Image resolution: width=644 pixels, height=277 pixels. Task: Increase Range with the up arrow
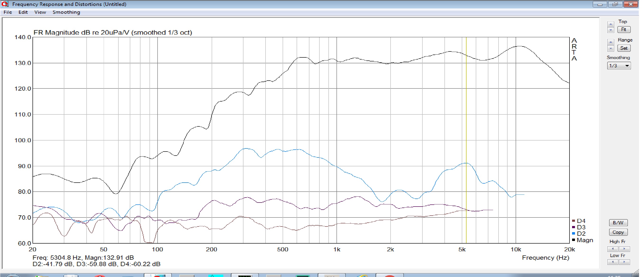tap(611, 42)
